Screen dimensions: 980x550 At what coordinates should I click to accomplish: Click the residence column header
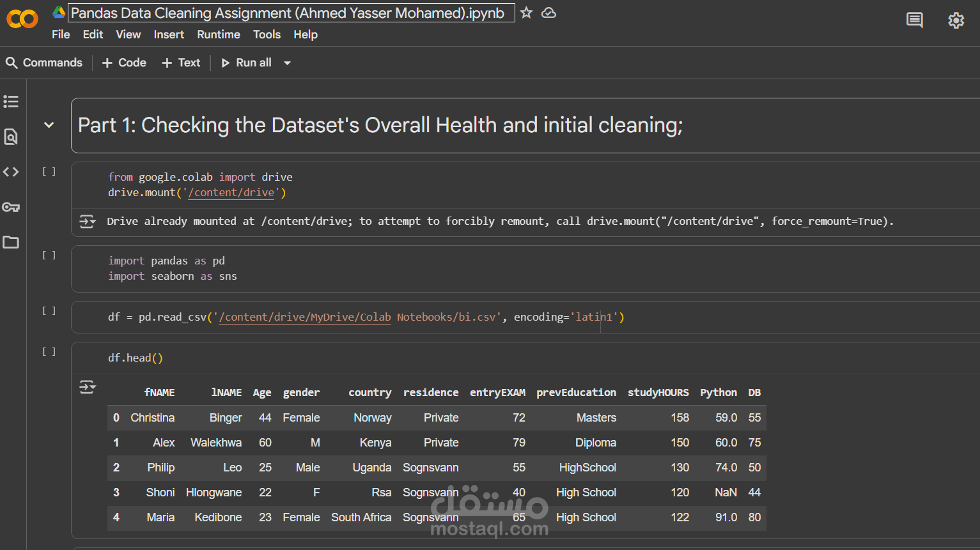click(431, 393)
